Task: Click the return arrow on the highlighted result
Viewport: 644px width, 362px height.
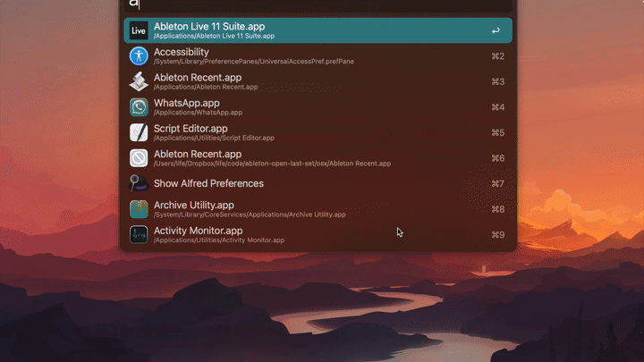Action: pyautogui.click(x=496, y=30)
